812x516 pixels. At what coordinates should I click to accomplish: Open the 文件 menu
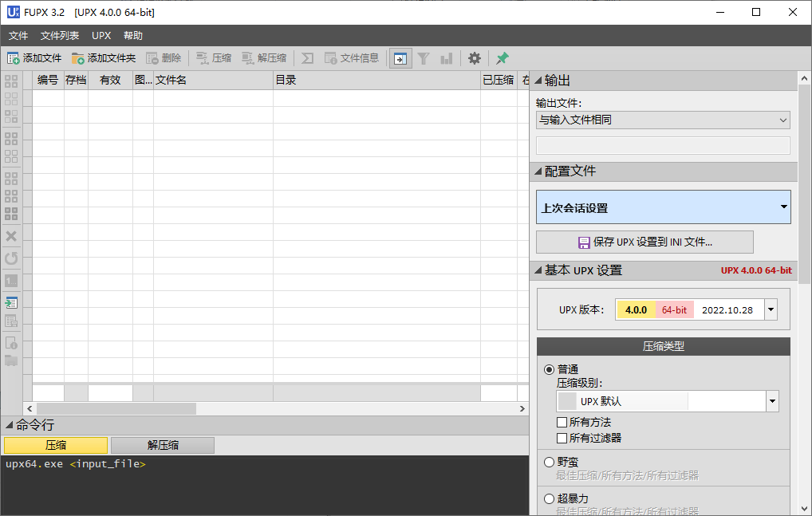[18, 36]
